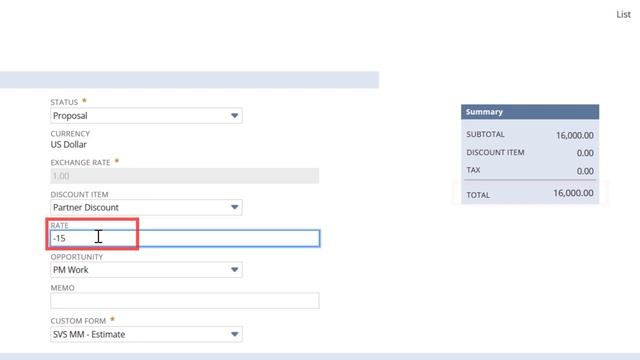Click the MEMO field label
Screen dimensions: 640x360
tap(62, 288)
